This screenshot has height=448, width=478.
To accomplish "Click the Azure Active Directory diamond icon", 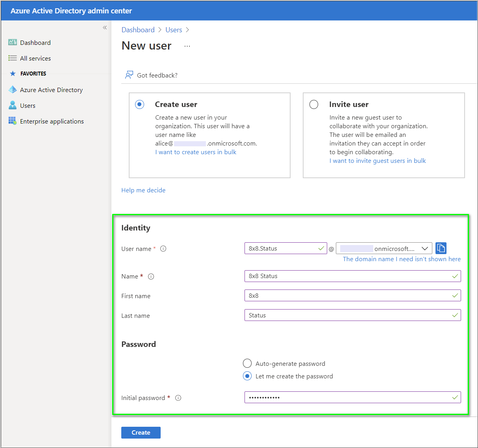I will [13, 90].
